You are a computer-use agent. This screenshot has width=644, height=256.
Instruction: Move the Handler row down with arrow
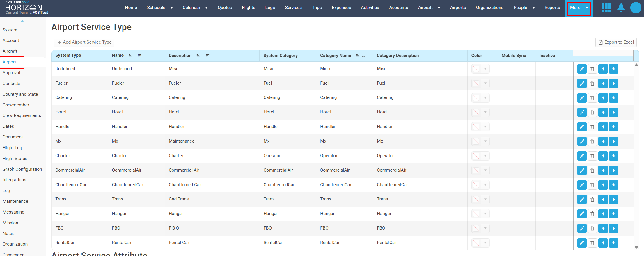(x=613, y=127)
